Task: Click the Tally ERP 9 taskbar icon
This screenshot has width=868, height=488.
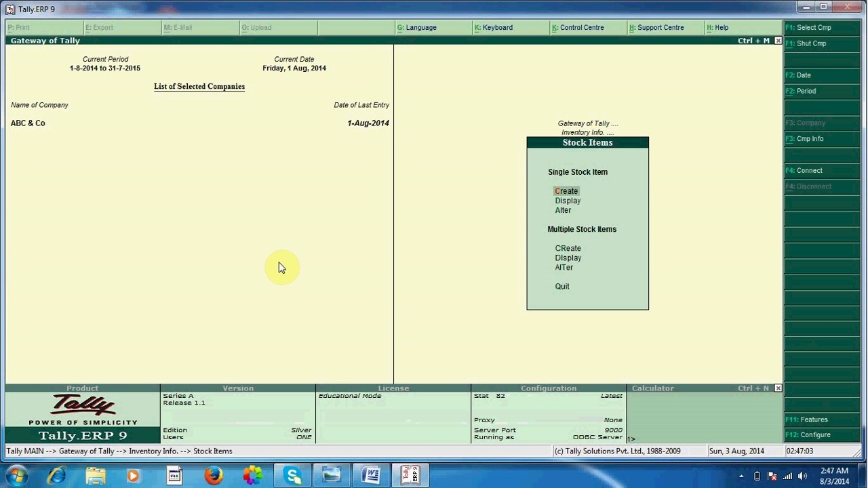Action: [x=411, y=476]
